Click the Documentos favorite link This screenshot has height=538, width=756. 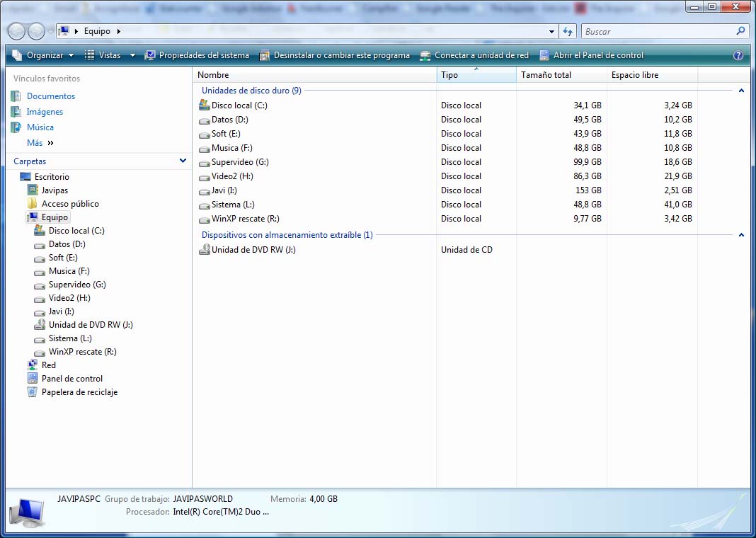tap(50, 96)
